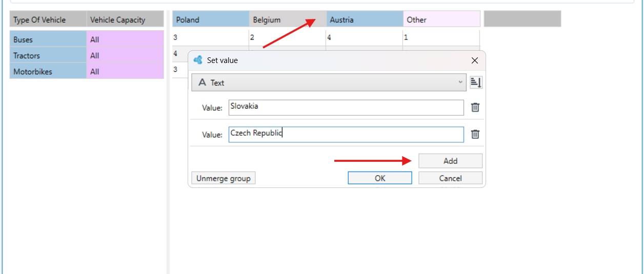Edit the Czech Republic value field
The image size is (644, 274).
(x=346, y=134)
